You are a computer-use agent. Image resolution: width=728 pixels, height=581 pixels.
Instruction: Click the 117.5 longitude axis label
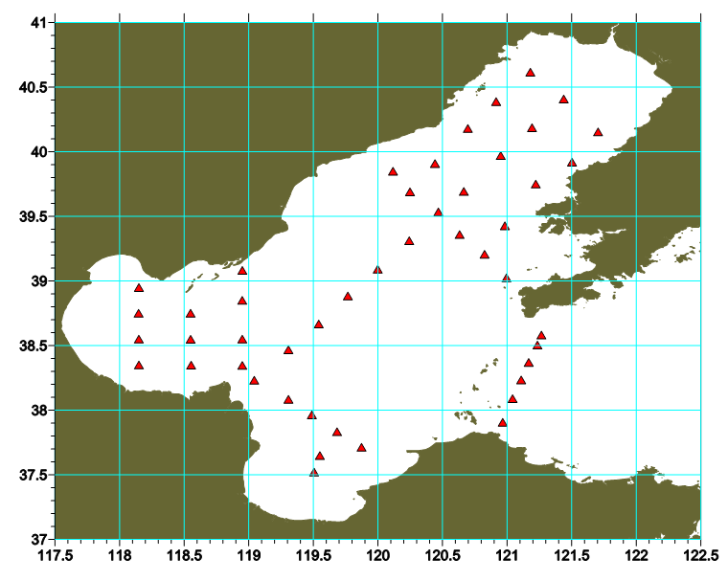pos(55,556)
